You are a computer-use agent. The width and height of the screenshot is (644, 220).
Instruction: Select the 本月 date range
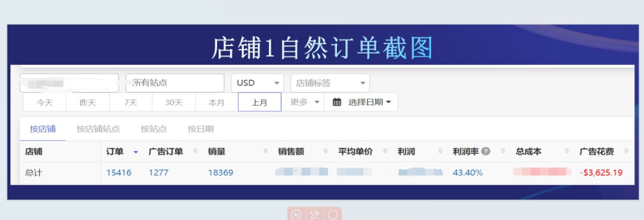click(216, 102)
